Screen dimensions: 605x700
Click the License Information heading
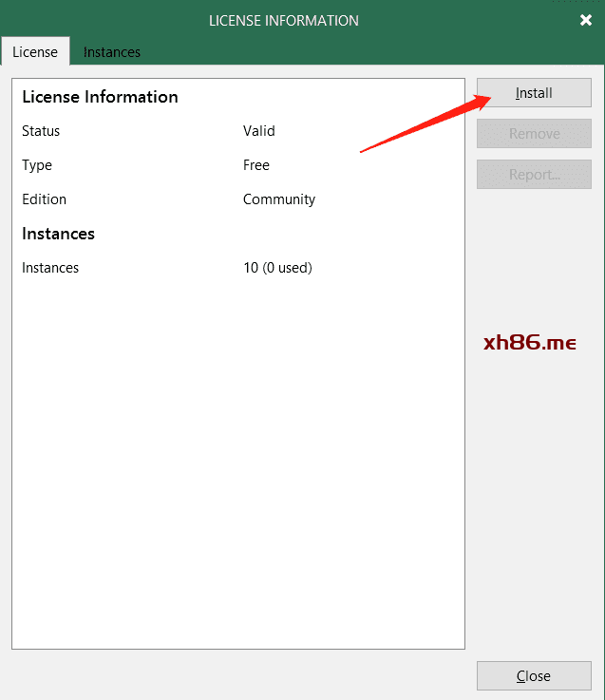(x=100, y=97)
